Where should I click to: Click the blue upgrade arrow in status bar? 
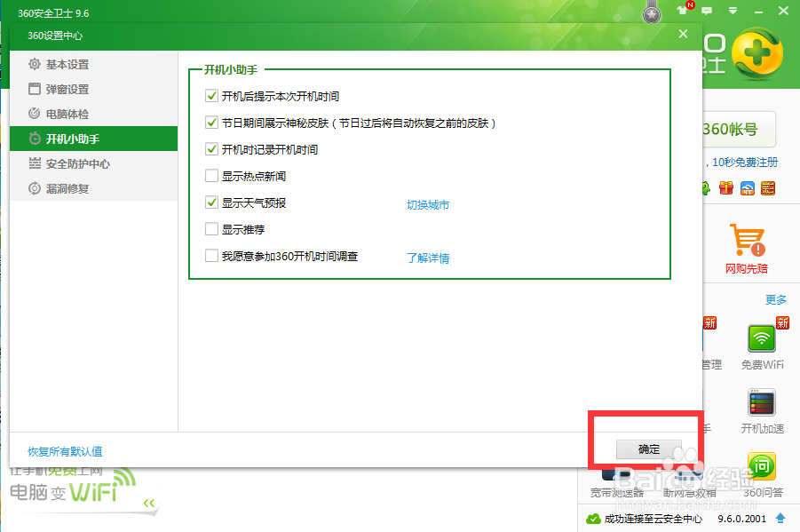(780, 518)
